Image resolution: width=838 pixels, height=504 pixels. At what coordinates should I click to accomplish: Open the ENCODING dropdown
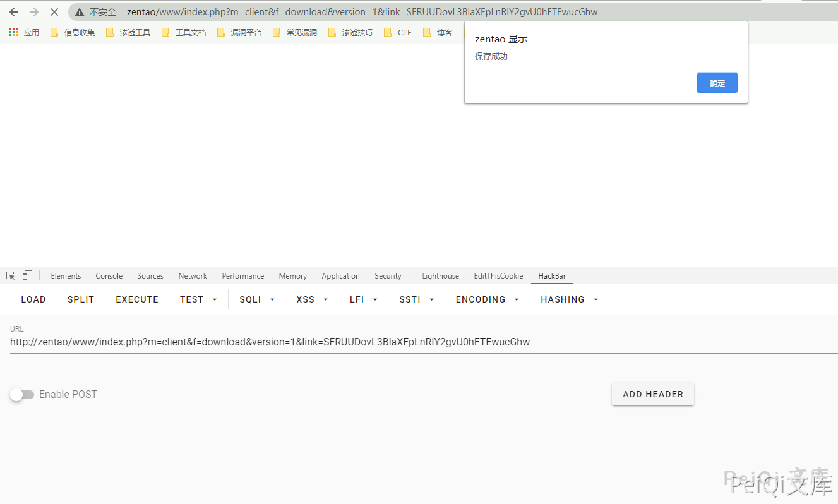pos(487,299)
